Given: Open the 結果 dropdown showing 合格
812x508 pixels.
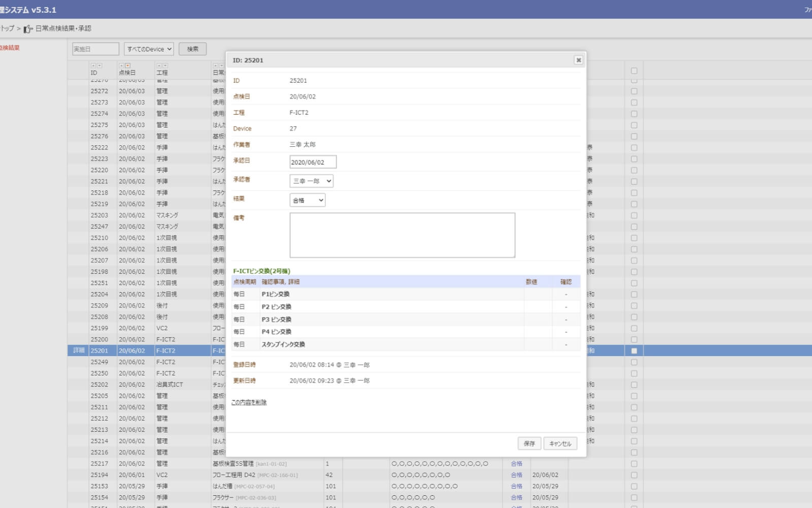Looking at the screenshot, I should tap(307, 200).
